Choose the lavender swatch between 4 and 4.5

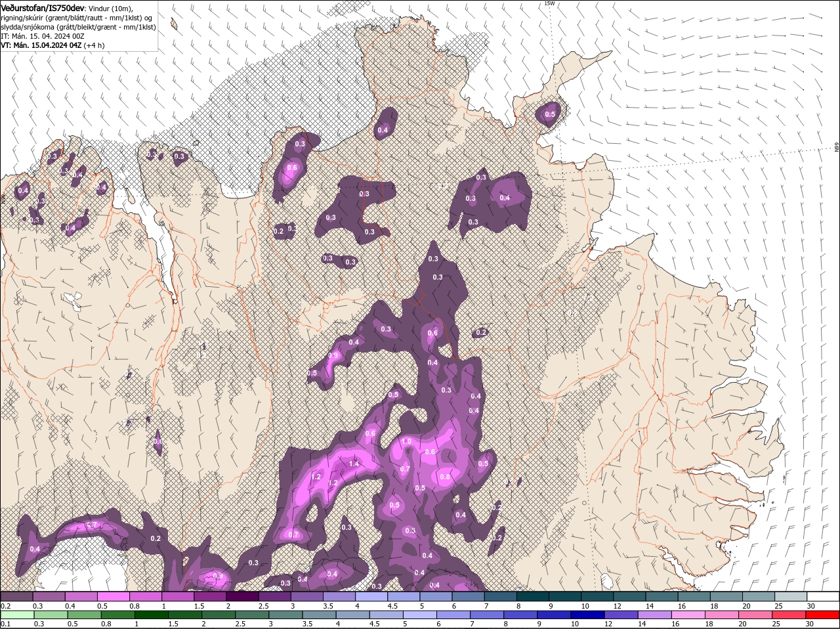[371, 596]
